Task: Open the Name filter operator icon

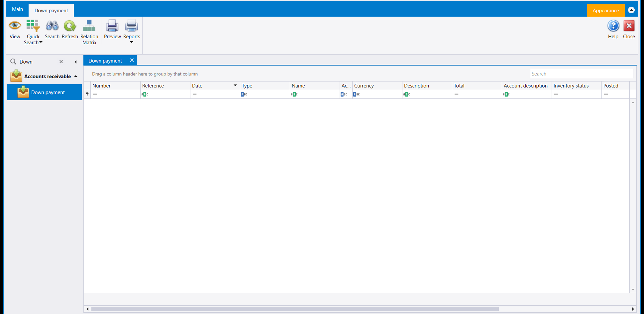Action: click(294, 94)
